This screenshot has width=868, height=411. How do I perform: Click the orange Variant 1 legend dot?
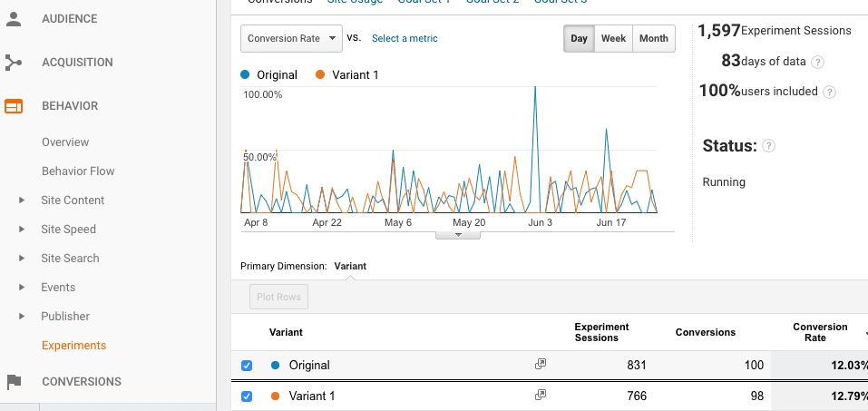coord(320,74)
